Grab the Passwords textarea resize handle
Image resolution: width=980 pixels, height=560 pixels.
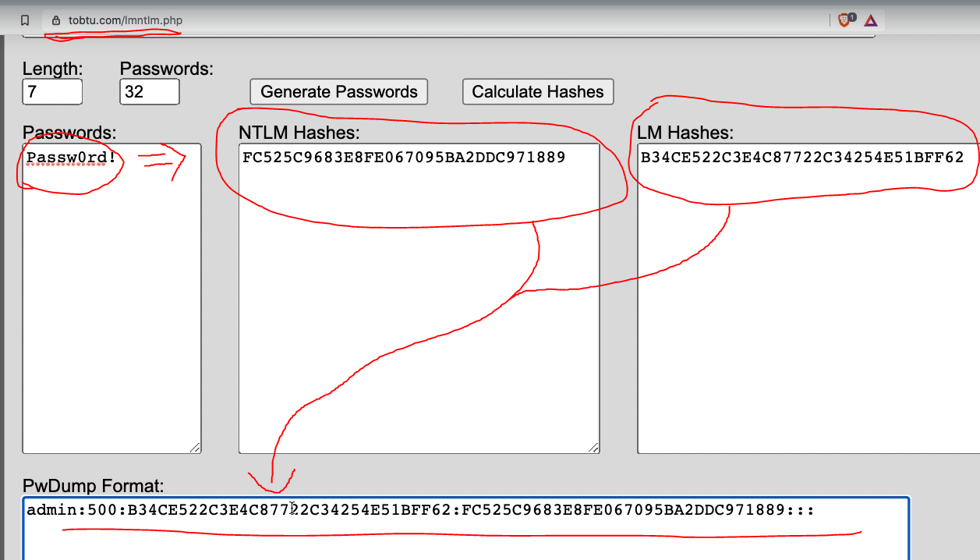coord(195,448)
